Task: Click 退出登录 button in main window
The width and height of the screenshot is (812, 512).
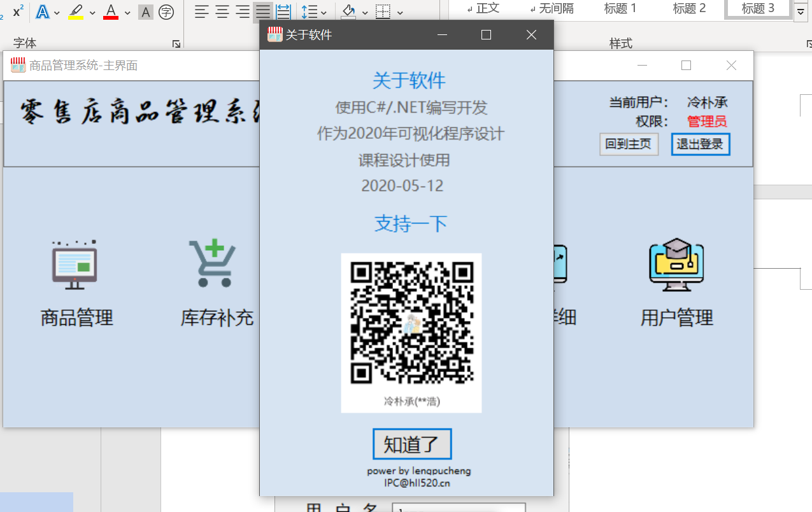Action: click(x=701, y=144)
